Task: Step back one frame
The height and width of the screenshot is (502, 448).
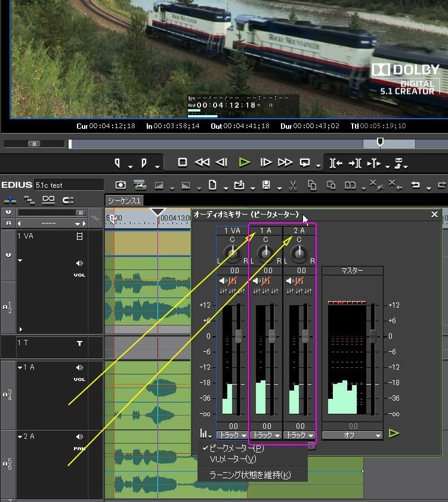Action: click(221, 162)
